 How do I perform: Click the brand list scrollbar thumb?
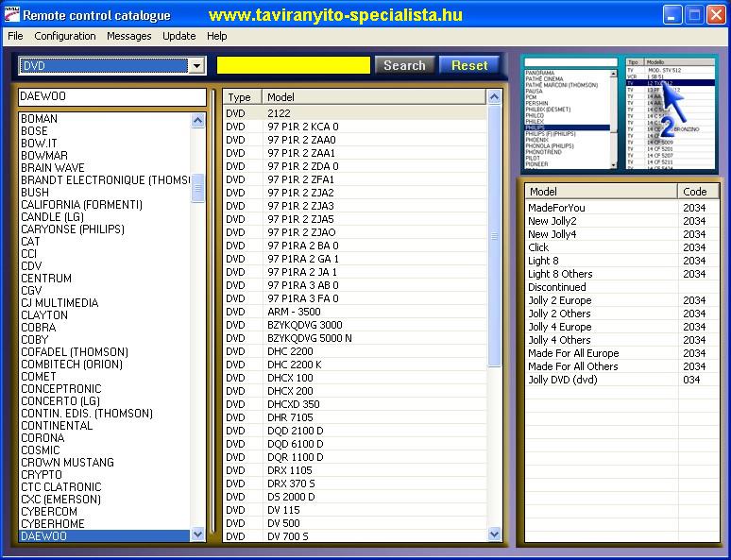tap(197, 188)
